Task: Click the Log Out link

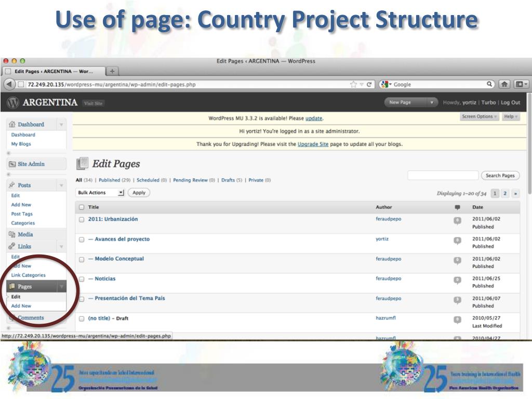Action: pos(510,102)
